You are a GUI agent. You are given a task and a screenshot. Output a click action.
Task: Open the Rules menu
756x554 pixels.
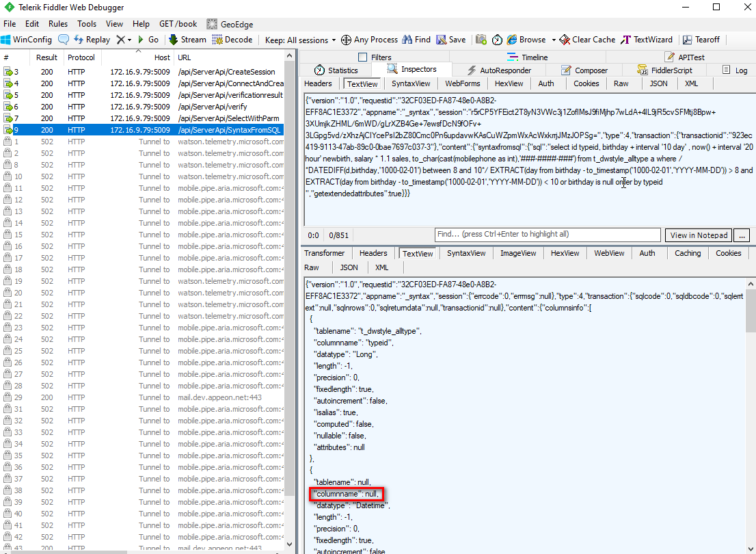pos(57,23)
